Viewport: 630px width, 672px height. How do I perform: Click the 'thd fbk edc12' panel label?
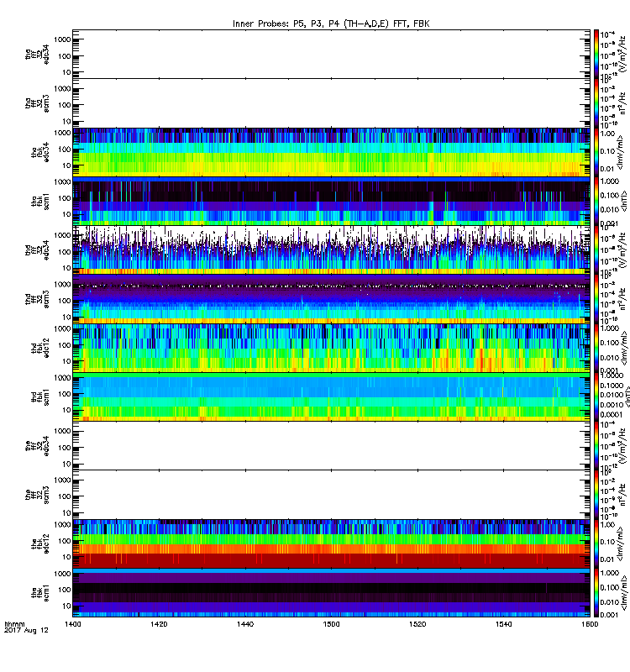click(x=40, y=348)
